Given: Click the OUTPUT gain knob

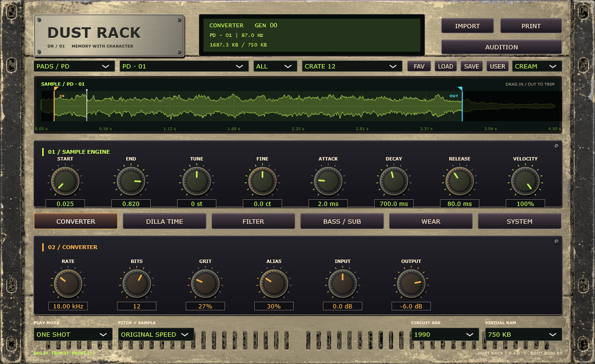Looking at the screenshot, I should (x=411, y=283).
